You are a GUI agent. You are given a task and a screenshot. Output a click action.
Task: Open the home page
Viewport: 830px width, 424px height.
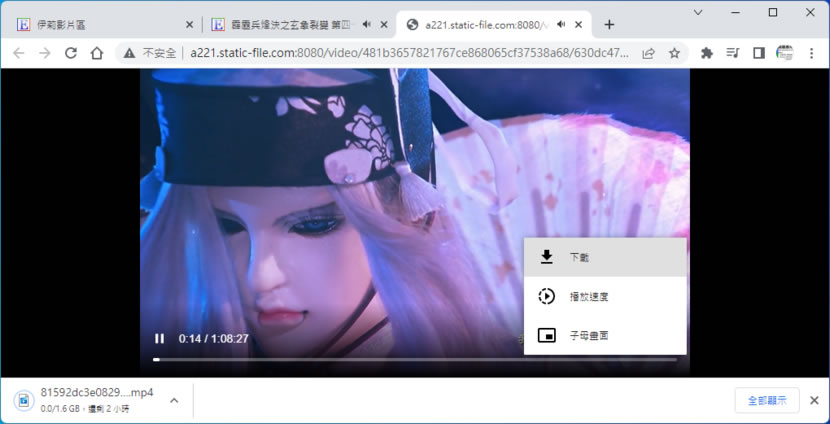[x=96, y=53]
